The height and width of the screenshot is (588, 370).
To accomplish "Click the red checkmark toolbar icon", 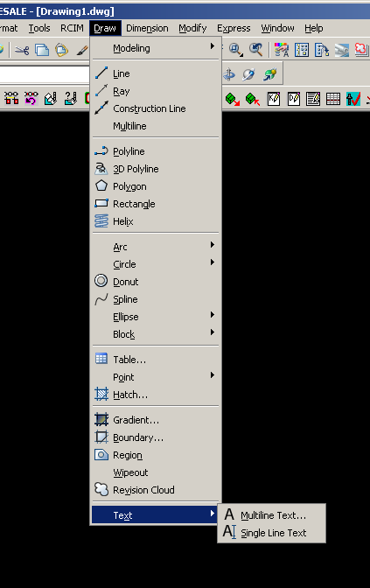I will [353, 99].
